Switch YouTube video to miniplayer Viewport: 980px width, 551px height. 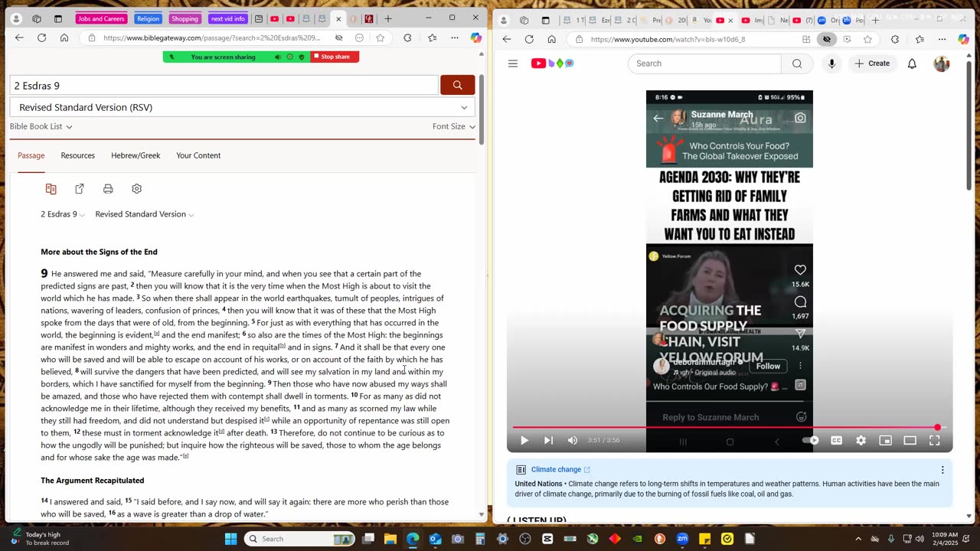pyautogui.click(x=886, y=440)
